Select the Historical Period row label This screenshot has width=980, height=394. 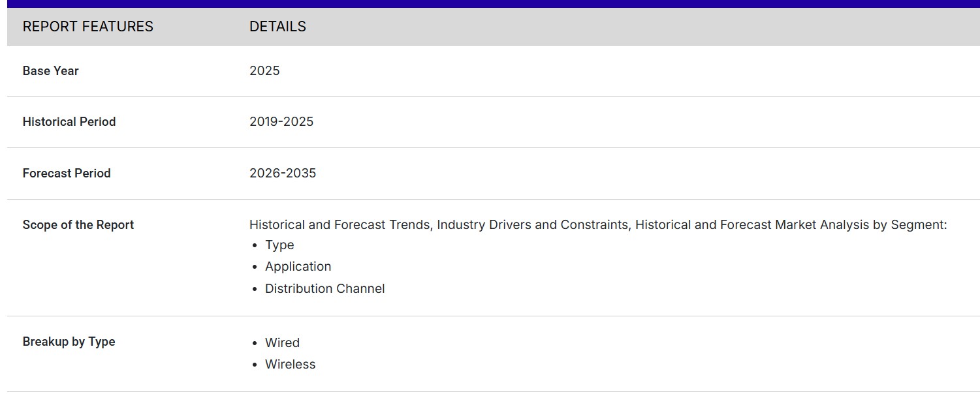point(69,122)
